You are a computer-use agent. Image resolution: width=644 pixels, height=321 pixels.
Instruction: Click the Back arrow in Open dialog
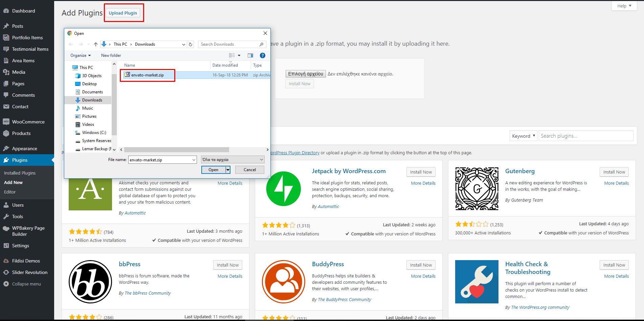click(x=71, y=44)
